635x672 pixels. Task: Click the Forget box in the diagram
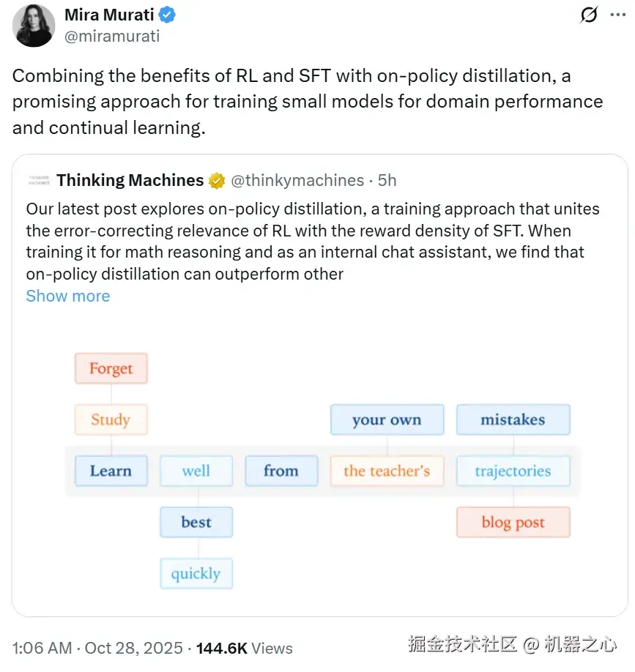(111, 368)
